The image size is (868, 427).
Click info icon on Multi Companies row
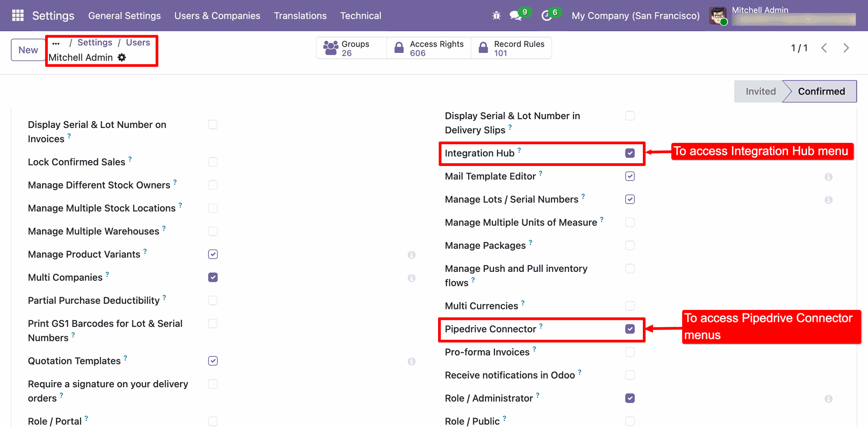(x=411, y=278)
